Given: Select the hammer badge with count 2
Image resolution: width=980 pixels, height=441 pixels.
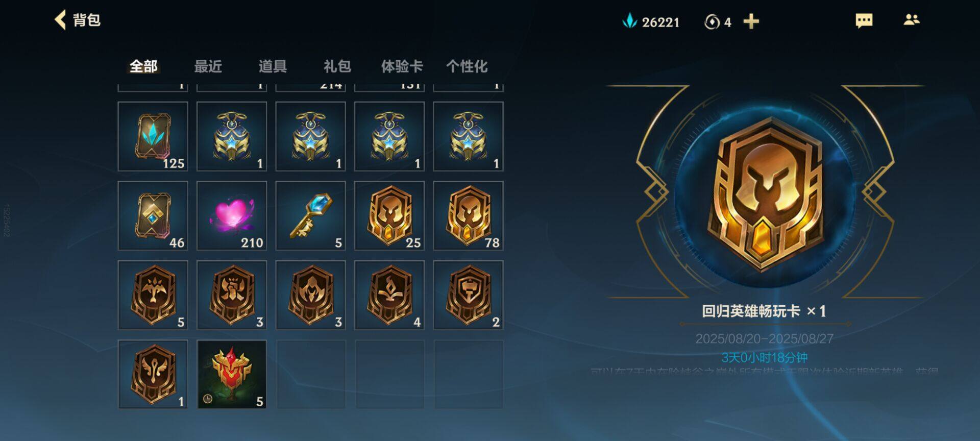Looking at the screenshot, I should tap(468, 295).
